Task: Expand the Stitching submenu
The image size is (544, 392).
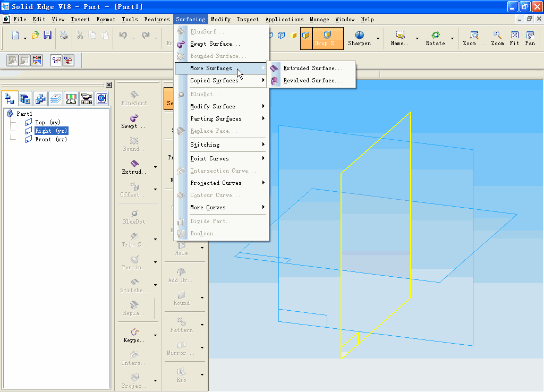Action: point(222,144)
